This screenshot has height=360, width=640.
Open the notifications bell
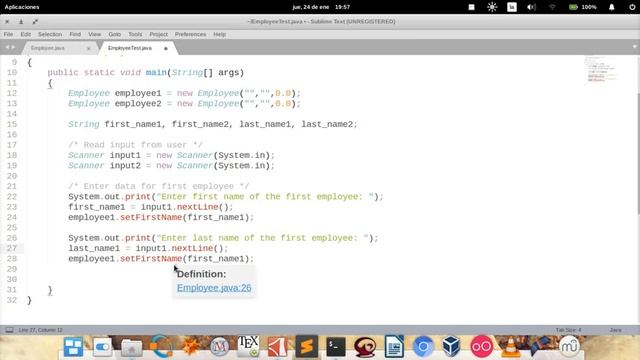pyautogui.click(x=611, y=7)
